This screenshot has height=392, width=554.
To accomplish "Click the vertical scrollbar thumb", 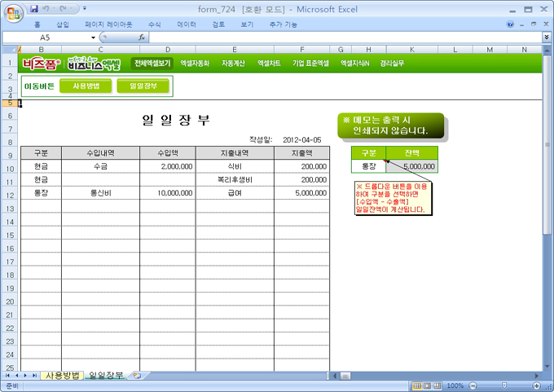I will click(x=547, y=145).
